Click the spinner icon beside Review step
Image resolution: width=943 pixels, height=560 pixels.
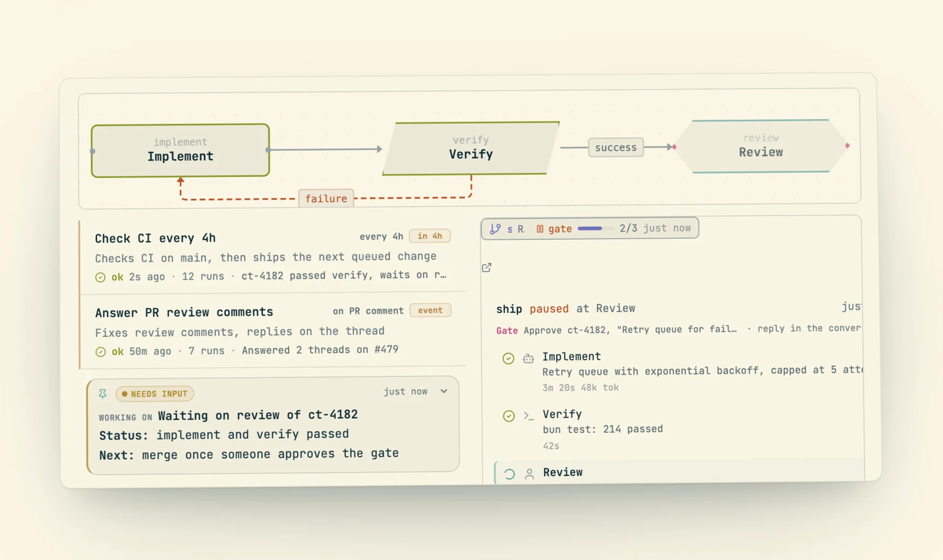point(509,474)
